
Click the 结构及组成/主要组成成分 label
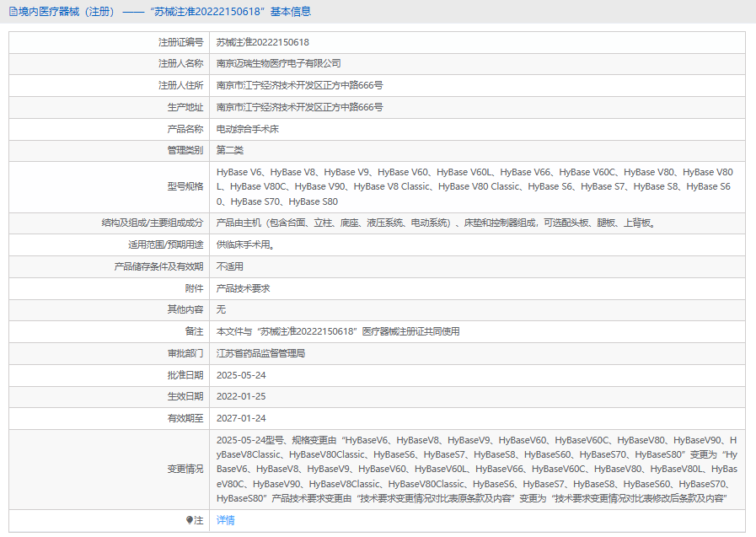pyautogui.click(x=153, y=223)
